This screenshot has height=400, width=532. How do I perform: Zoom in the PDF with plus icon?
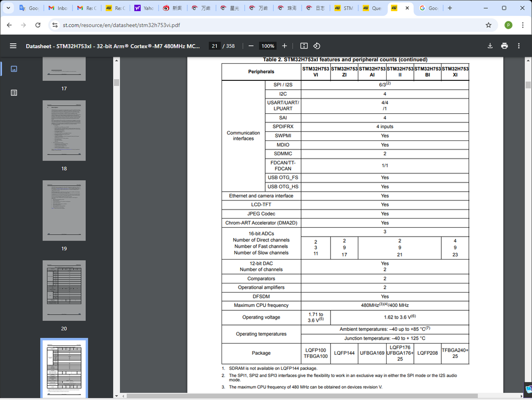pyautogui.click(x=284, y=46)
